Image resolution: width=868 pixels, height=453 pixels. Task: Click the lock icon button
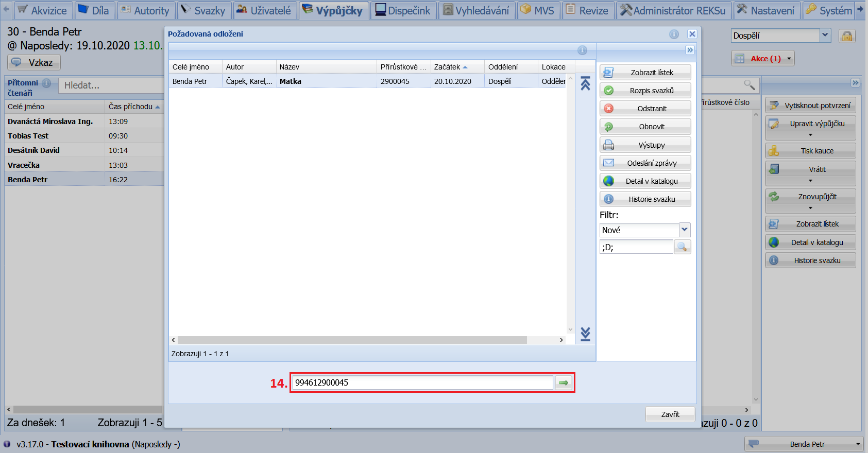[847, 36]
